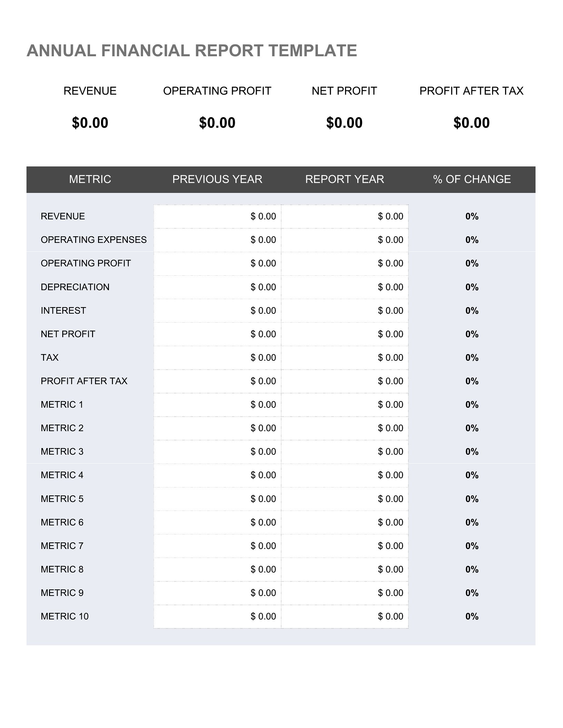Click the Annual Financial Report Template title

tap(192, 51)
